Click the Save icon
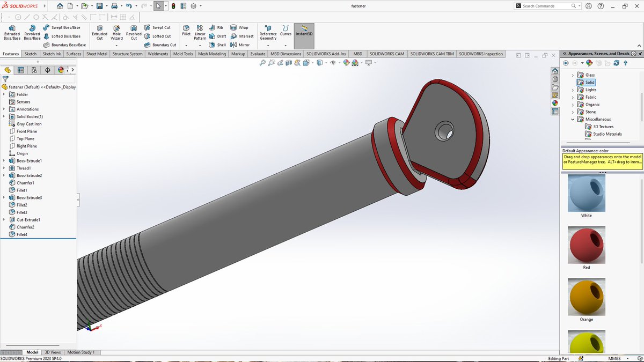The width and height of the screenshot is (644, 362). click(x=99, y=6)
